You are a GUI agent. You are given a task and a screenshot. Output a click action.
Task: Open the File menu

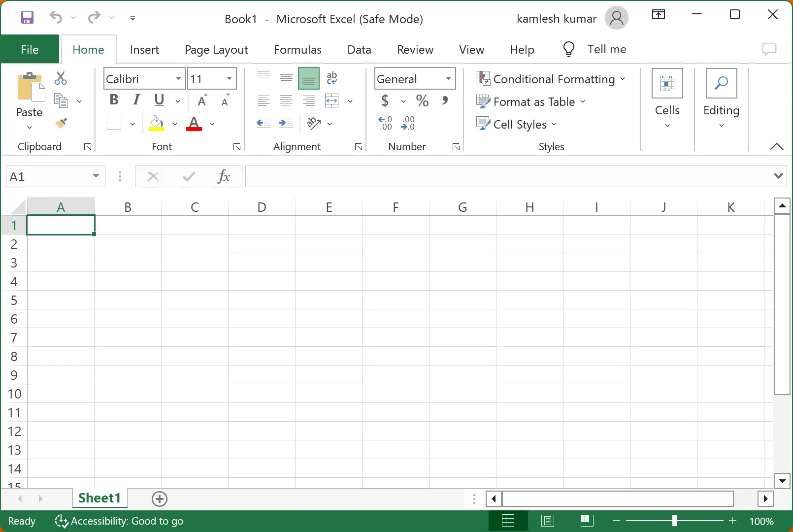point(30,49)
